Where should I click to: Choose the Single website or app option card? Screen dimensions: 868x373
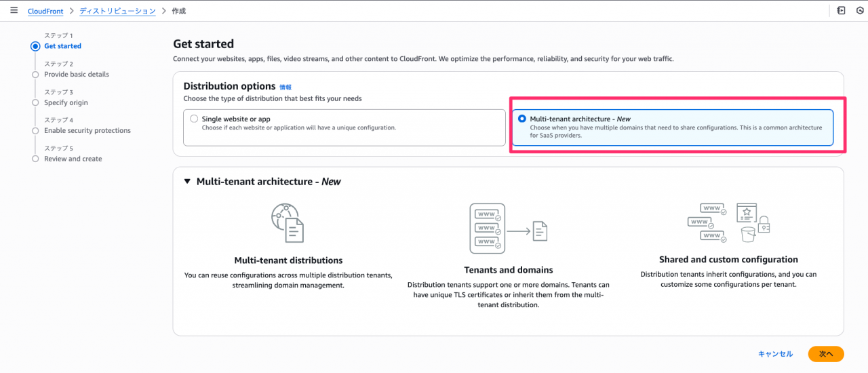344,127
